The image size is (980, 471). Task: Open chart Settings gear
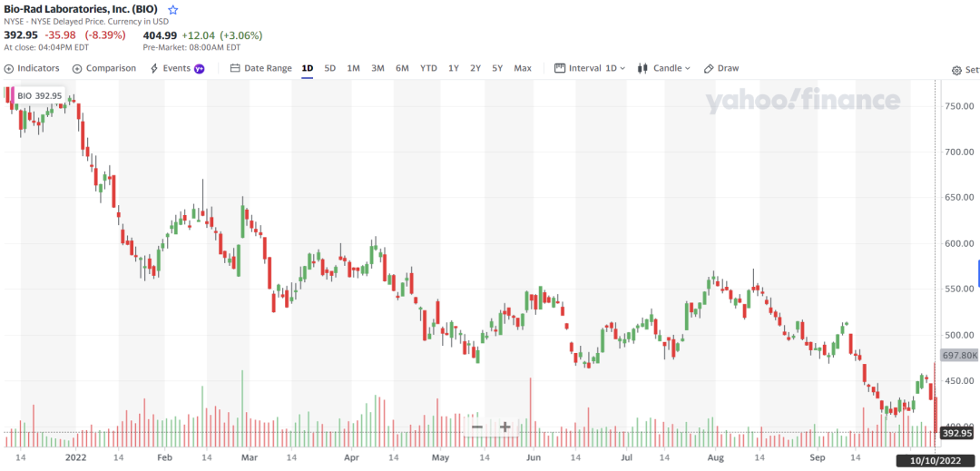point(957,70)
